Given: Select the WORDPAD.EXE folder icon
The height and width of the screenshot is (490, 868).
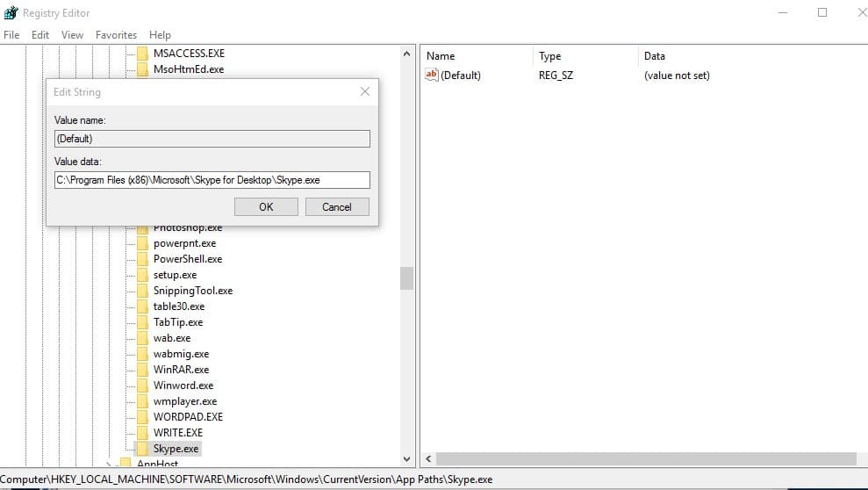Looking at the screenshot, I should tap(142, 417).
